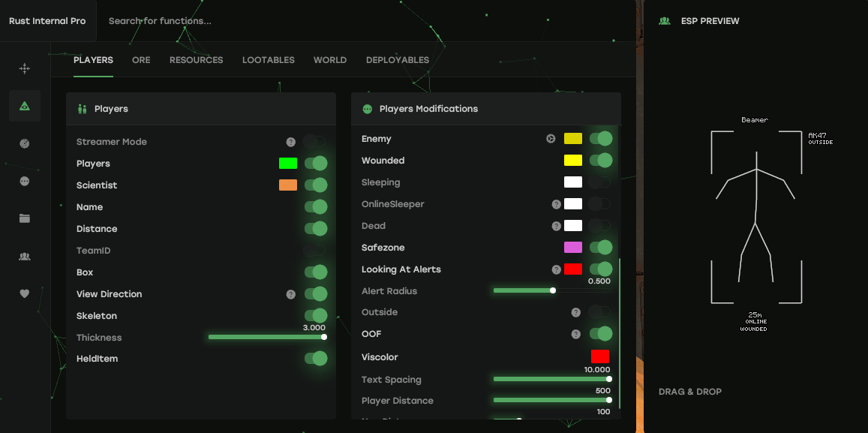Open the Enemy color swatch
The width and height of the screenshot is (868, 433).
tap(573, 138)
